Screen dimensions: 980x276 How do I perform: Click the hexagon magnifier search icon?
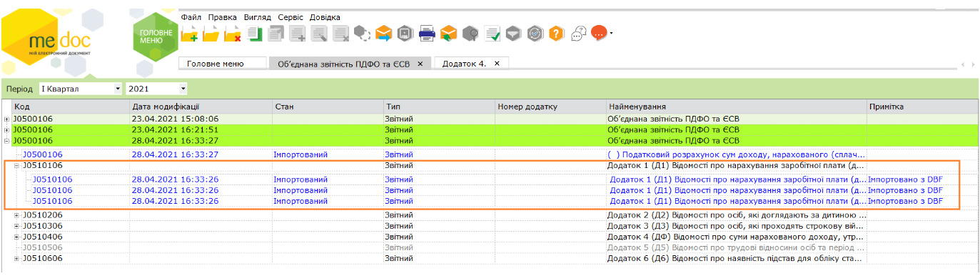[x=470, y=33]
